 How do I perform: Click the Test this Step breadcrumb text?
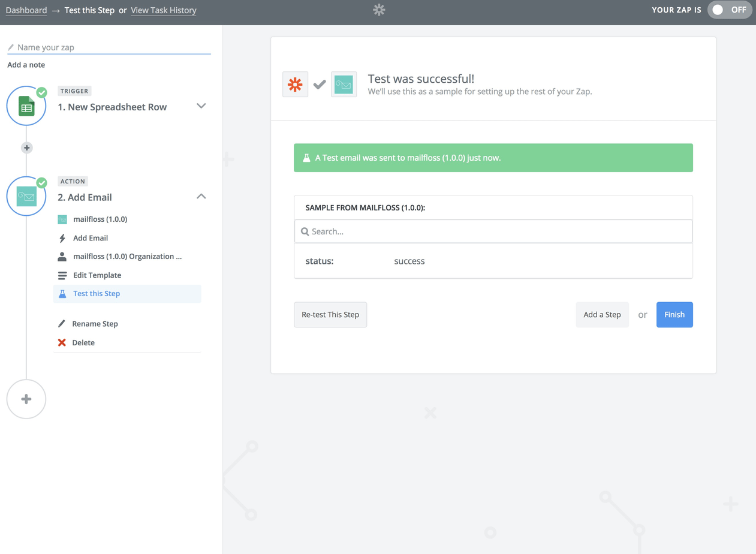pos(89,10)
